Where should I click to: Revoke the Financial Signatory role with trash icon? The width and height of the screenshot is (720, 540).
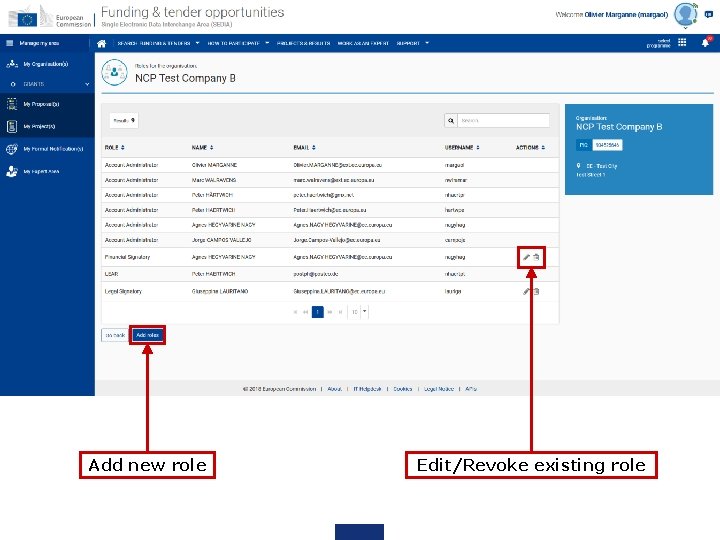pos(536,257)
